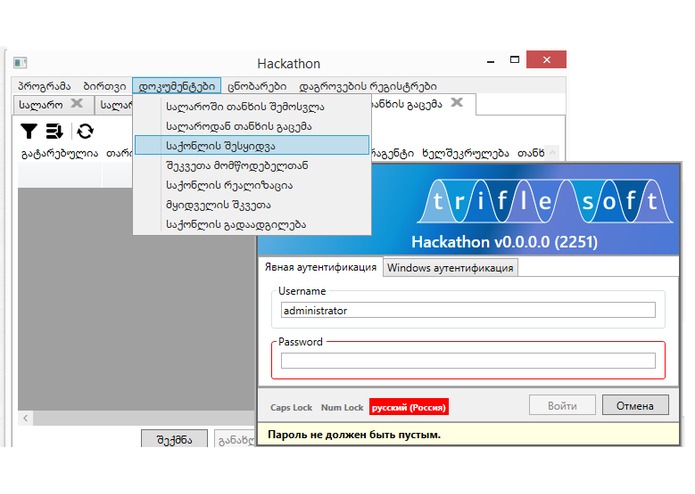Choose საქონლის რეალიზაცია menu entry
The width and height of the screenshot is (695, 494).
click(x=252, y=185)
